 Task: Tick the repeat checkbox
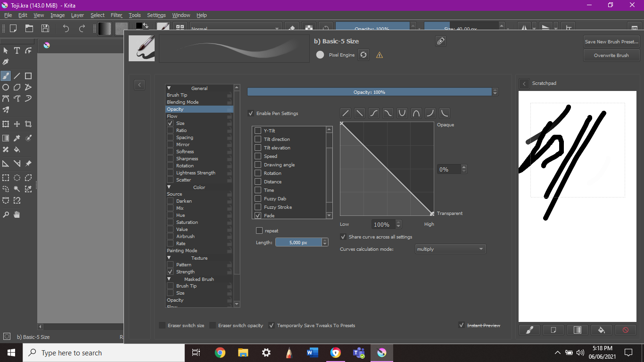(x=259, y=230)
